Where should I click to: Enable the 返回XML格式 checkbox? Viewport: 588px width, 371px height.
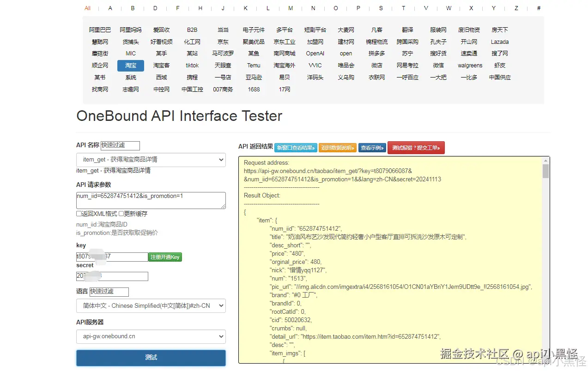tap(79, 214)
